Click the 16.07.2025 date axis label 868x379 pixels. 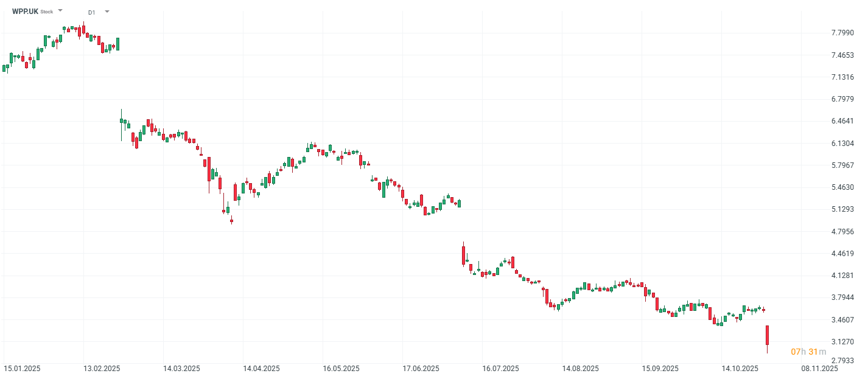(500, 369)
